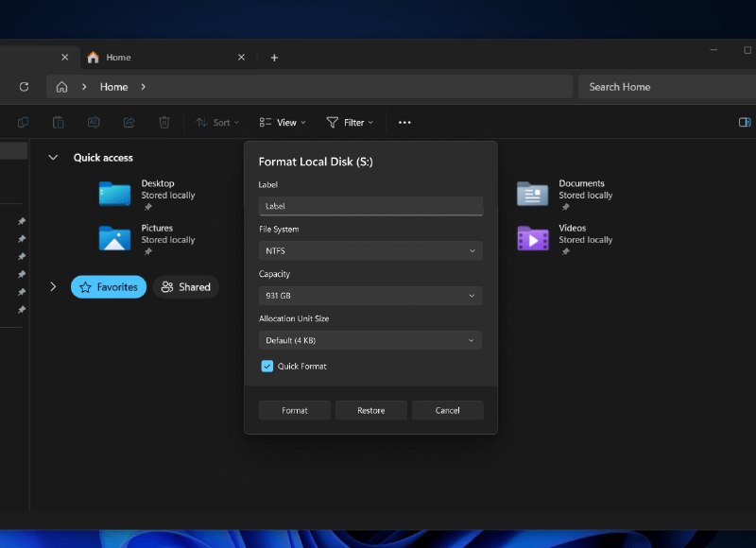
Task: Select the Favorites pill
Action: pyautogui.click(x=109, y=287)
